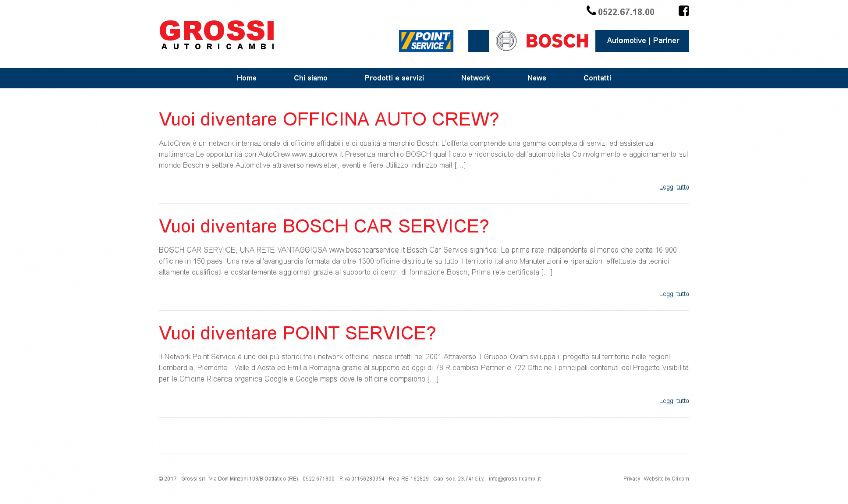Open the Chi siamo menu
Screen dimensions: 848x504
pyautogui.click(x=311, y=78)
